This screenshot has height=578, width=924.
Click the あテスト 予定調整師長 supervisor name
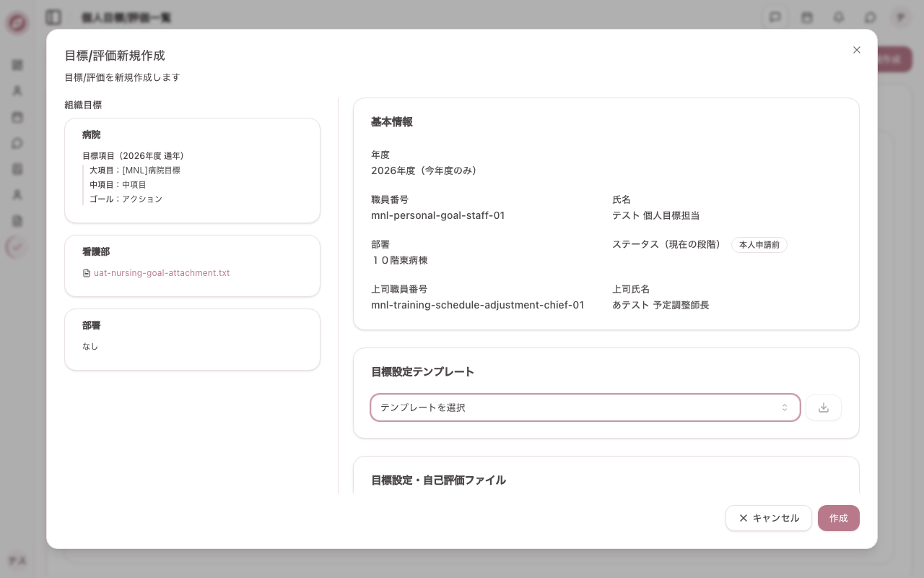661,306
